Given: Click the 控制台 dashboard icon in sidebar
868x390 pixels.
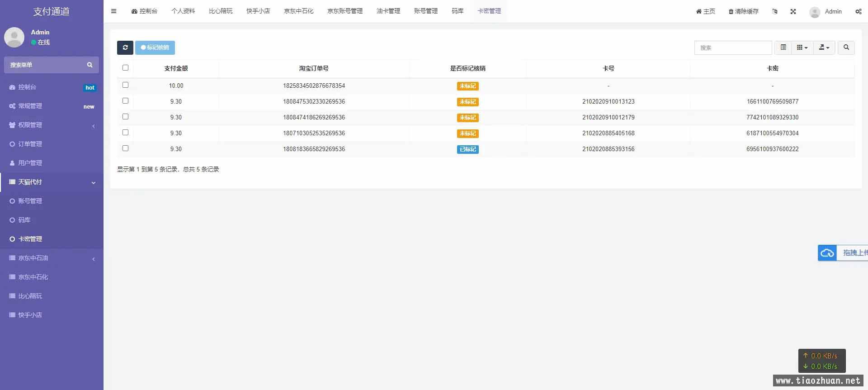Looking at the screenshot, I should pyautogui.click(x=12, y=87).
